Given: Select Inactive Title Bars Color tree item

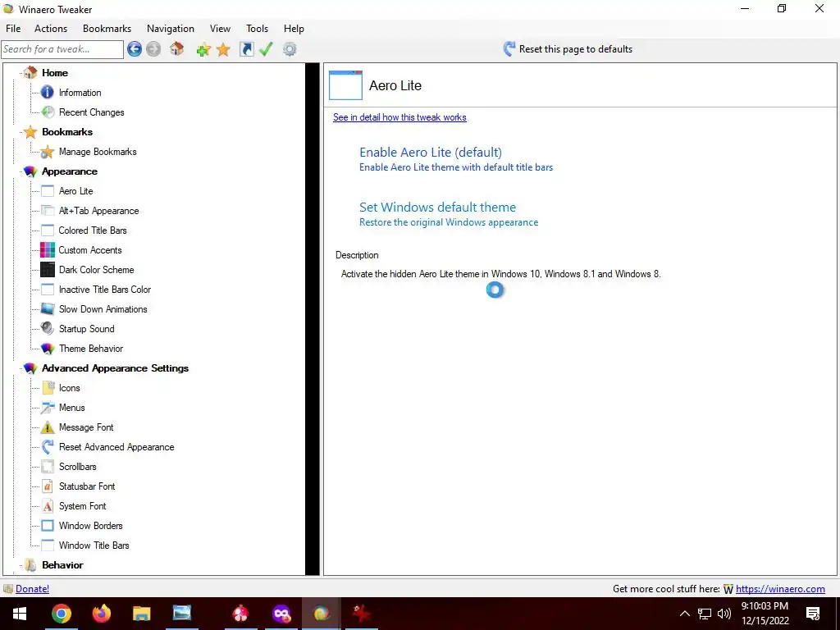Looking at the screenshot, I should 105,290.
